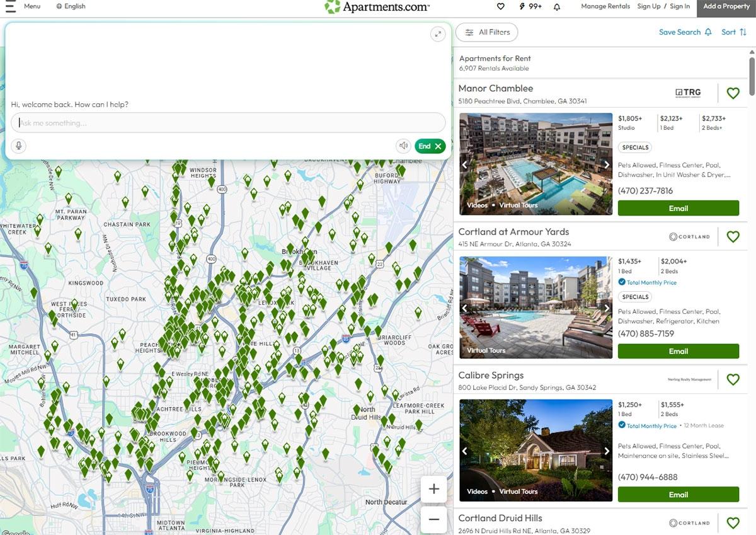
Task: Click Armour Yards Total Monthly Price label
Action: pyautogui.click(x=651, y=283)
